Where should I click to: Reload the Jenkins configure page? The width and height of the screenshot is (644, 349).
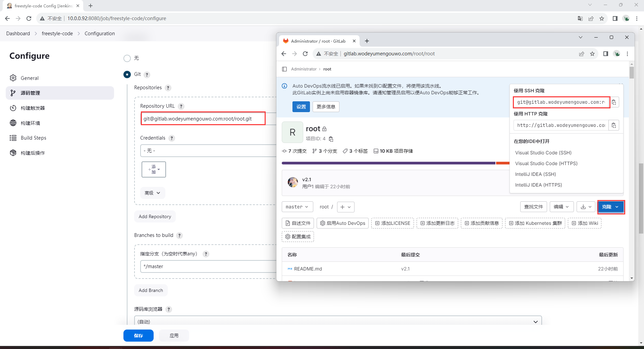29,18
